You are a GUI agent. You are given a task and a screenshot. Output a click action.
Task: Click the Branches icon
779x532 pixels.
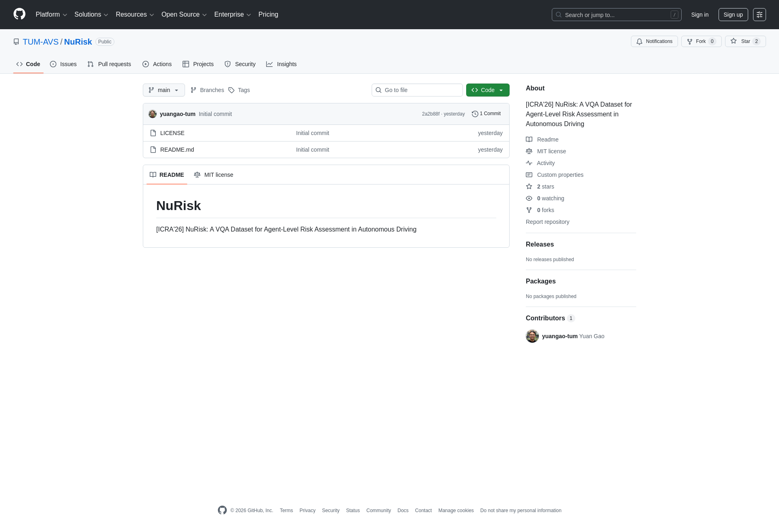(x=194, y=90)
